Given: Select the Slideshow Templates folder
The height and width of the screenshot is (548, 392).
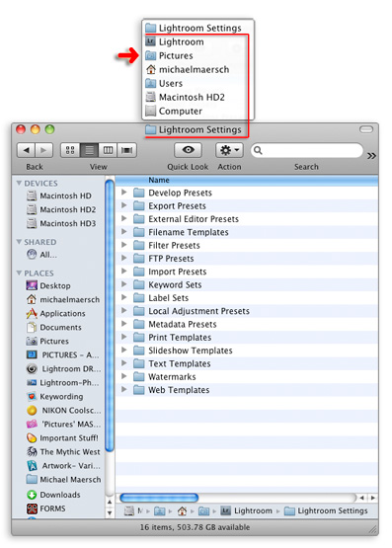Looking at the screenshot, I should (247, 351).
